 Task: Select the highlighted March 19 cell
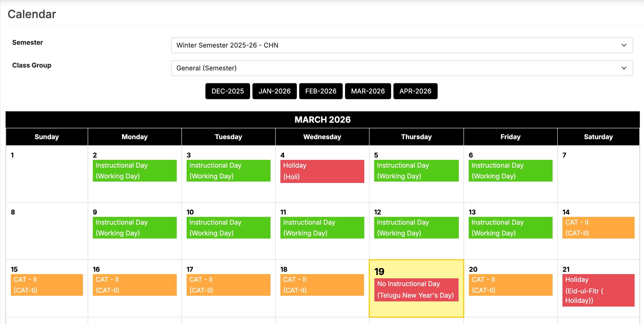tap(416, 288)
